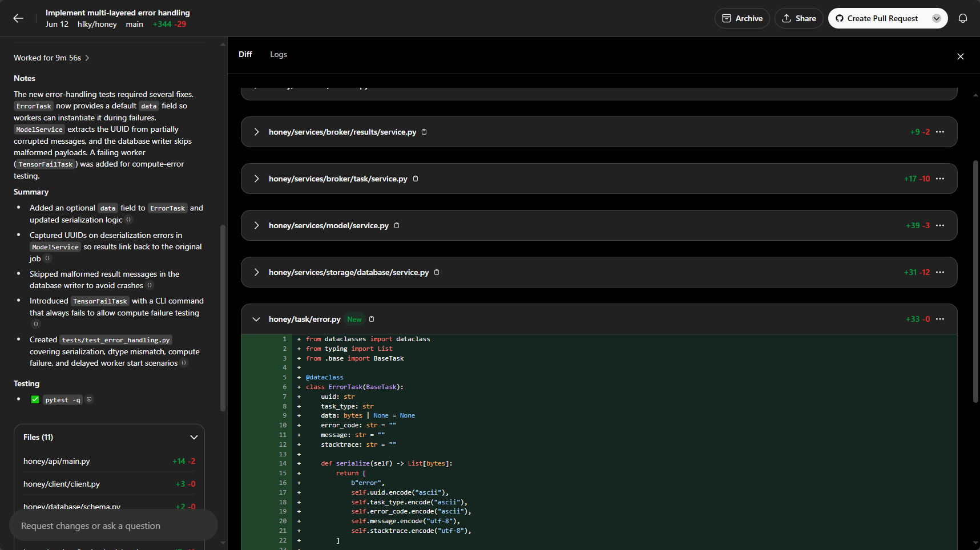Click the 'Implement multi-layered error handling' title
Viewport: 980px width, 550px height.
click(118, 13)
